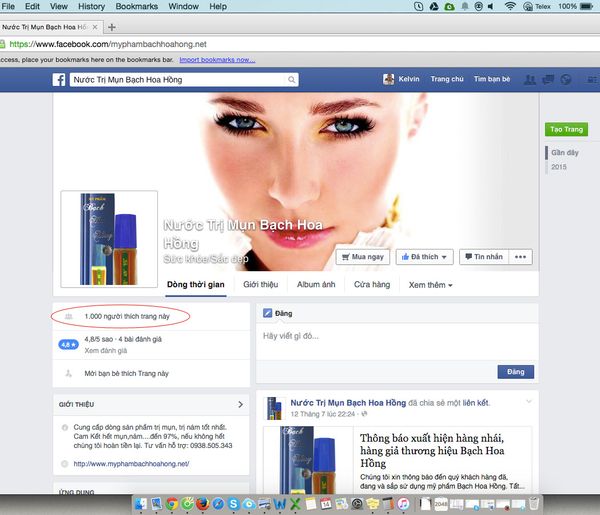
Task: Open the View menu
Action: coord(59,7)
